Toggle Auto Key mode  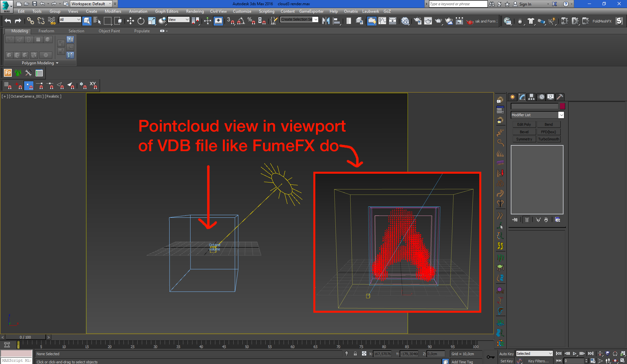[x=506, y=354]
